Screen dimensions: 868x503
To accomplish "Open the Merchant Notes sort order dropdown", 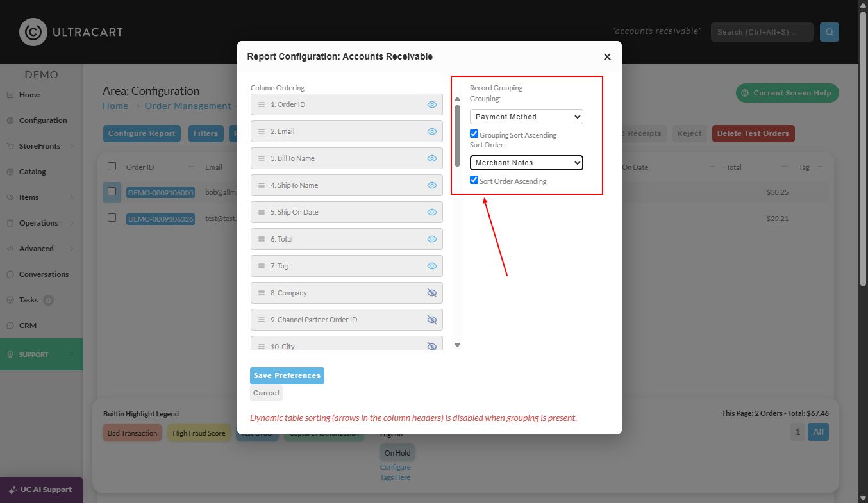I will coord(526,163).
